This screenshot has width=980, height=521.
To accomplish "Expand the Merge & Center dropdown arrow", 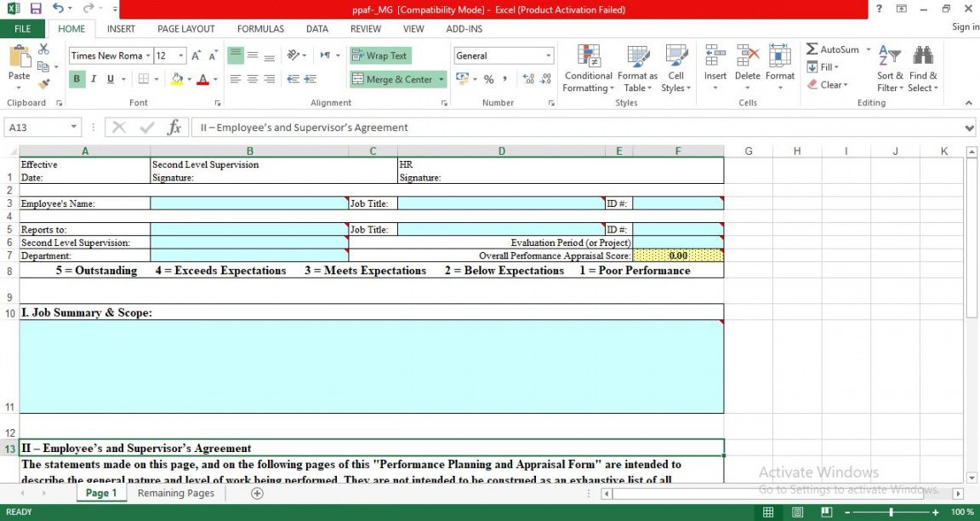I will (x=442, y=79).
